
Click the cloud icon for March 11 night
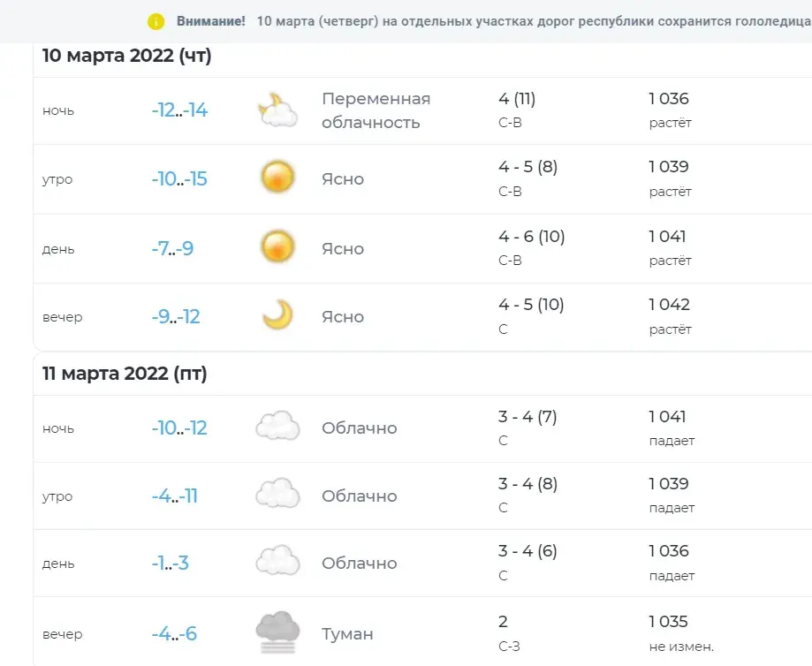[277, 428]
